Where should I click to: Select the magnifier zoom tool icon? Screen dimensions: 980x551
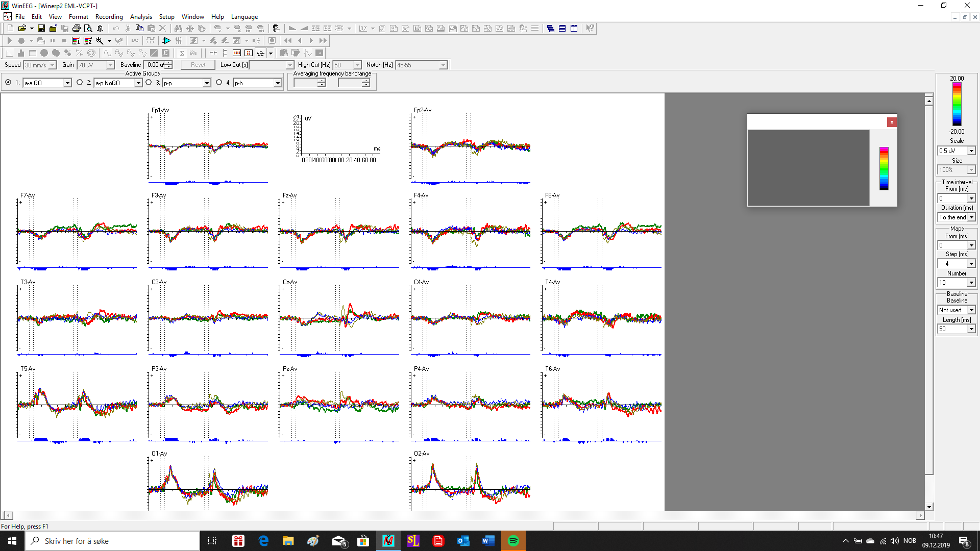(100, 41)
